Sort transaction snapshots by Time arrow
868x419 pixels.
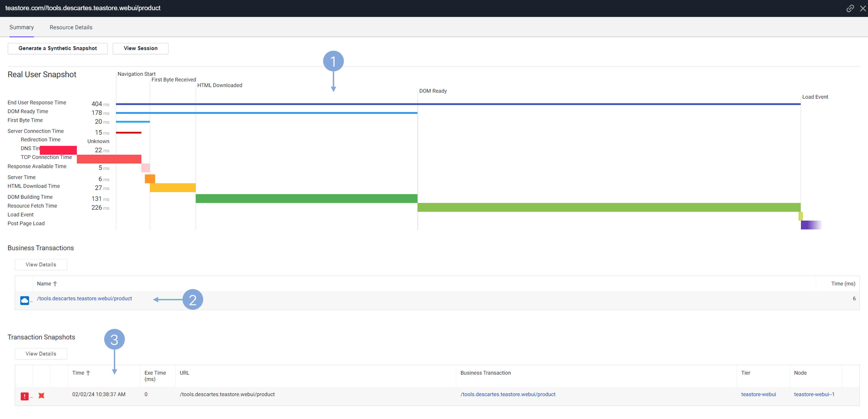[88, 373]
